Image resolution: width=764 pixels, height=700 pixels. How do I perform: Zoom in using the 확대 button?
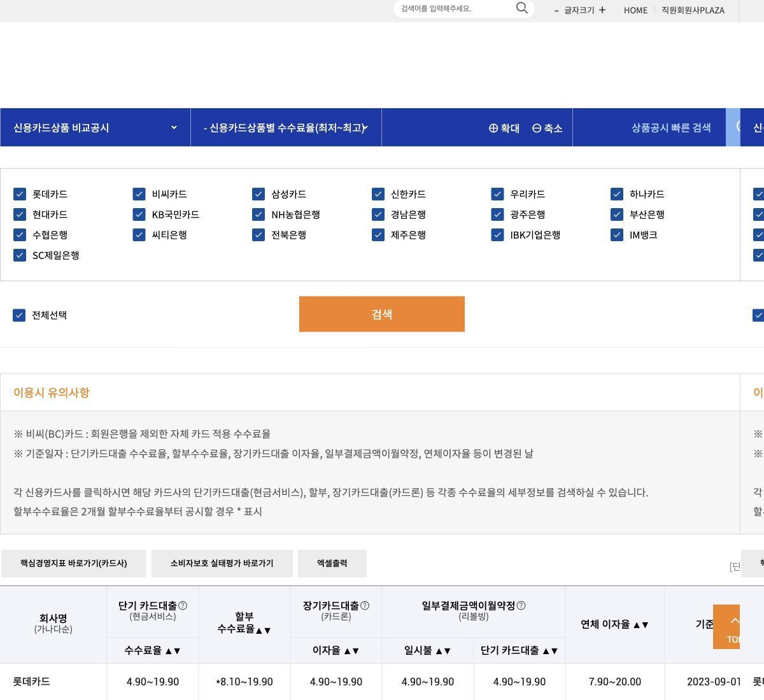click(504, 128)
